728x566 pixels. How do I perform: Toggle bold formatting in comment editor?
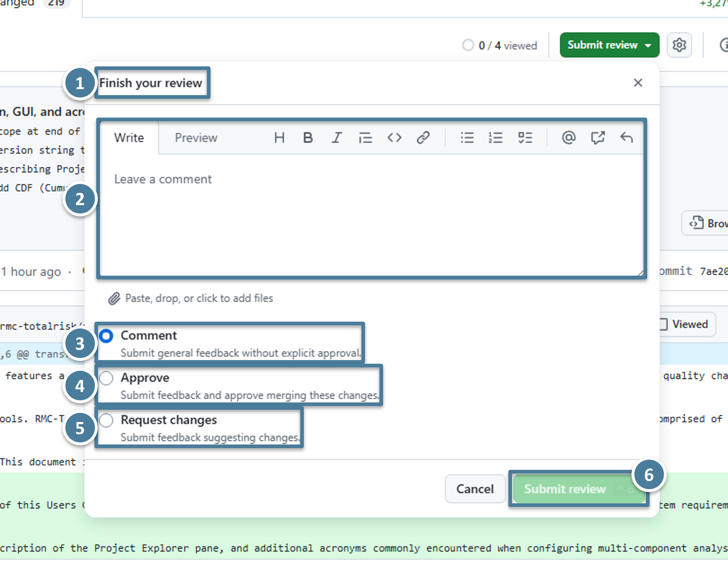click(x=308, y=138)
